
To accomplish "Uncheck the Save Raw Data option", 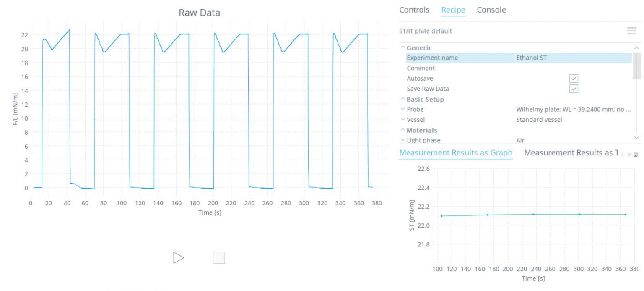I will point(573,89).
